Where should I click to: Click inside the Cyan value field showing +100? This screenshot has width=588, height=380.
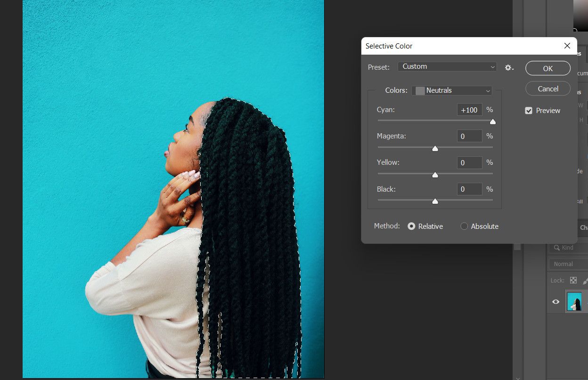[469, 109]
